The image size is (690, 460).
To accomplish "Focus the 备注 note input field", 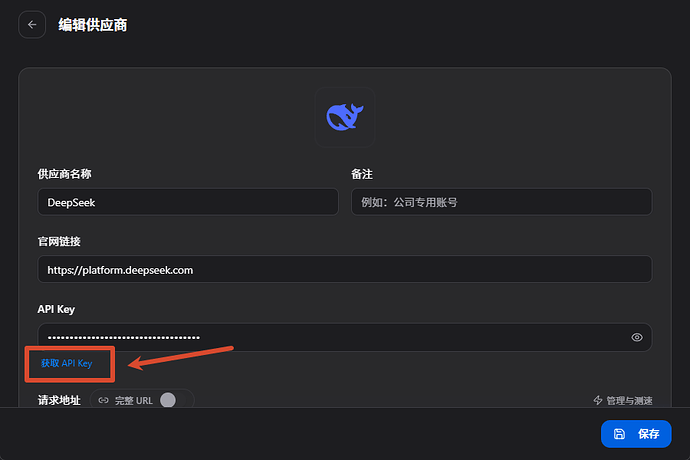I will (501, 202).
